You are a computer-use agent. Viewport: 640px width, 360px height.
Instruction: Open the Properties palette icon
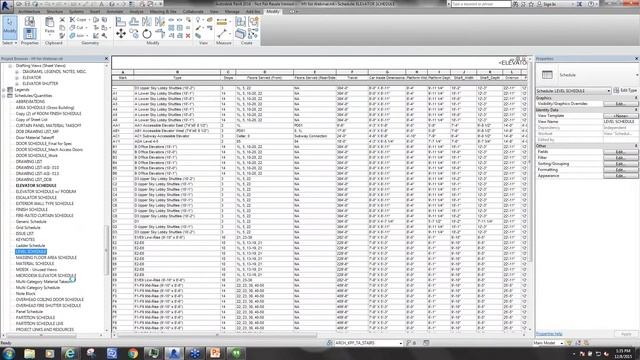point(29,34)
